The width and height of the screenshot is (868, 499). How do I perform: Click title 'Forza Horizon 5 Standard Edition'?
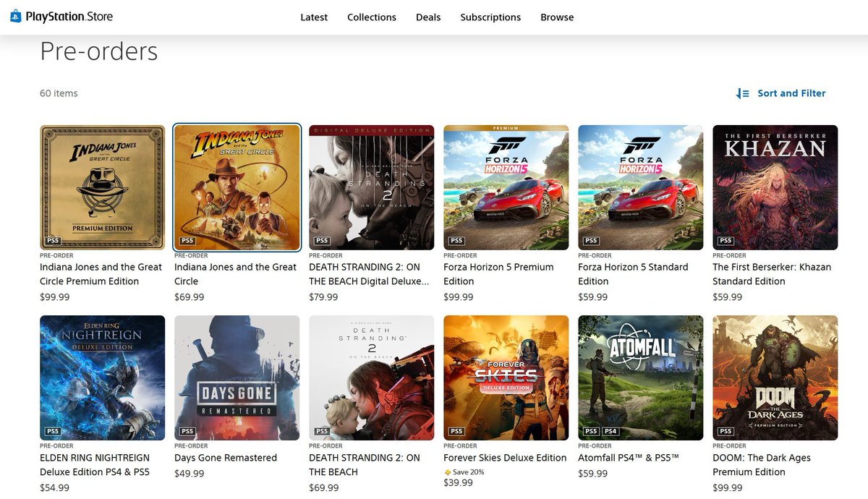[x=633, y=274]
